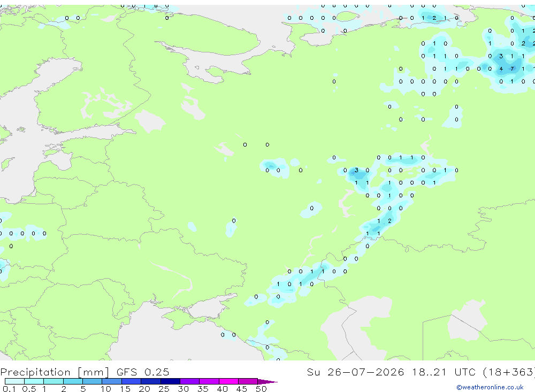Click the '4' precipitation value on map
This screenshot has height=392, width=535.
[501, 68]
